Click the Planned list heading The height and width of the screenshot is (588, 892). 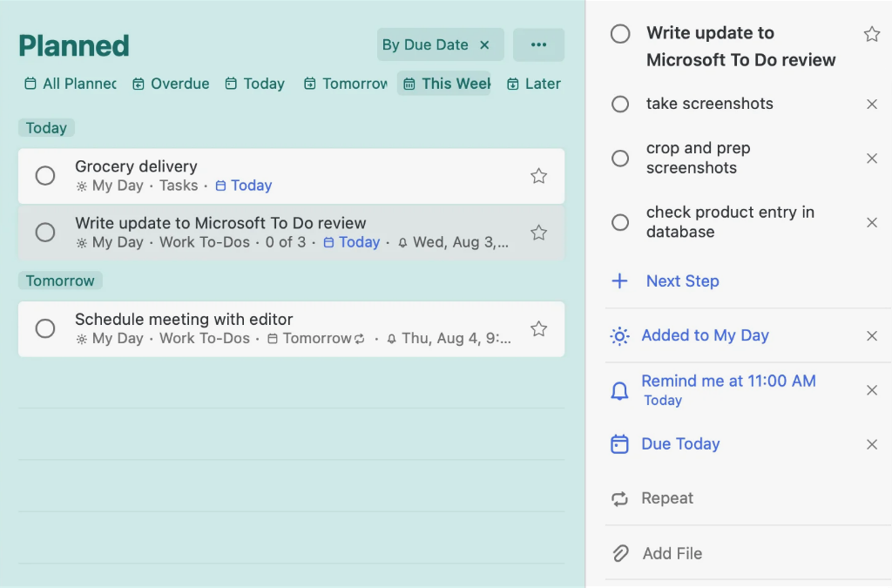point(74,45)
